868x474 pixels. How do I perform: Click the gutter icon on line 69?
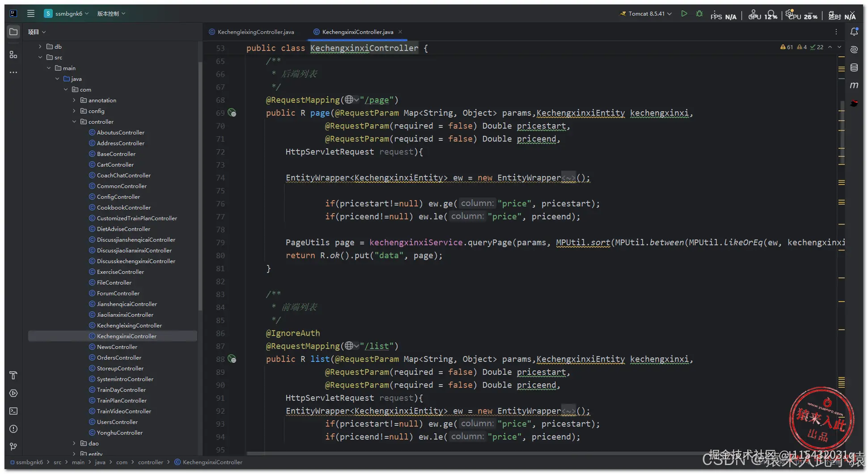point(232,113)
